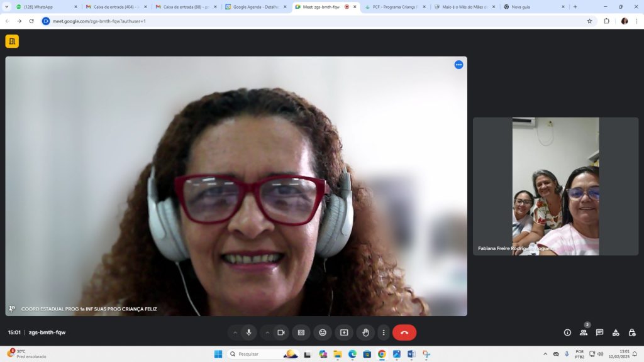644x362 pixels.
Task: Open host controls lock icon
Action: coord(632,332)
